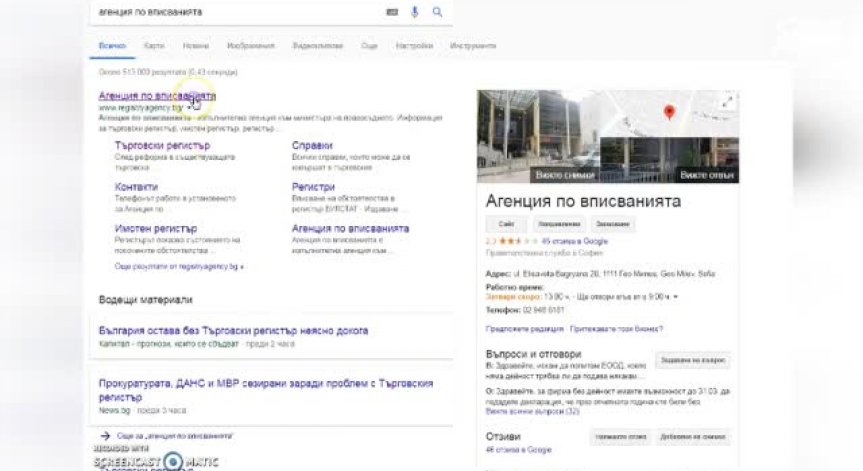Click the Вижте отвън button
Viewport: 863px width, 471px height.
[x=707, y=175]
